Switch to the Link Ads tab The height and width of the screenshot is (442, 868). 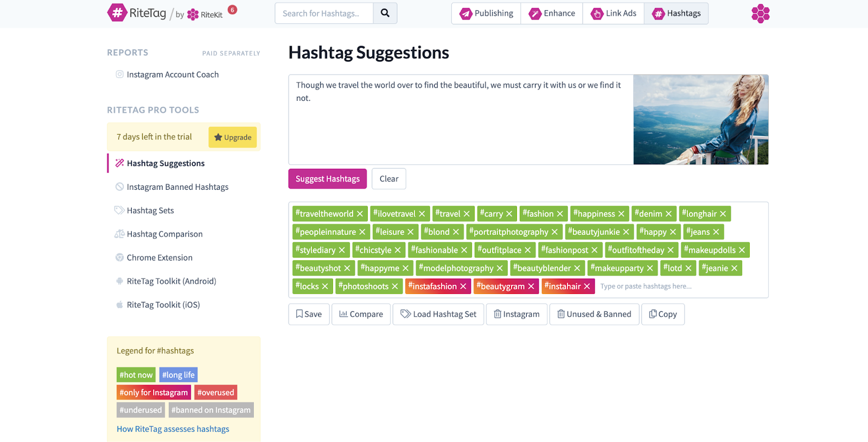coord(614,14)
